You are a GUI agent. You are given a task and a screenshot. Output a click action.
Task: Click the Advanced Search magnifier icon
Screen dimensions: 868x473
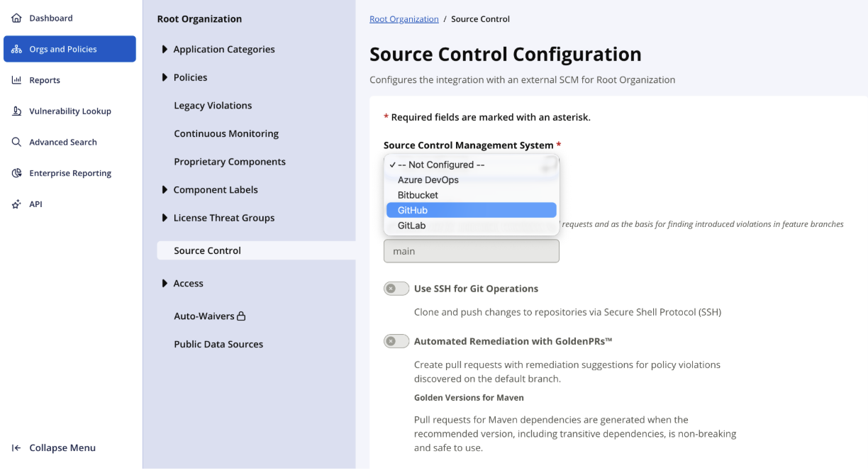pos(16,142)
